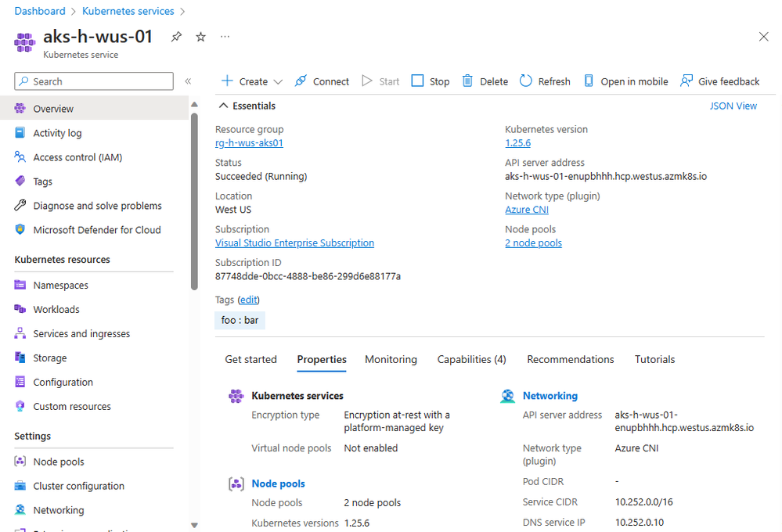Screen dimensions: 782x532
Task: Click the Workloads icon
Action: click(20, 309)
